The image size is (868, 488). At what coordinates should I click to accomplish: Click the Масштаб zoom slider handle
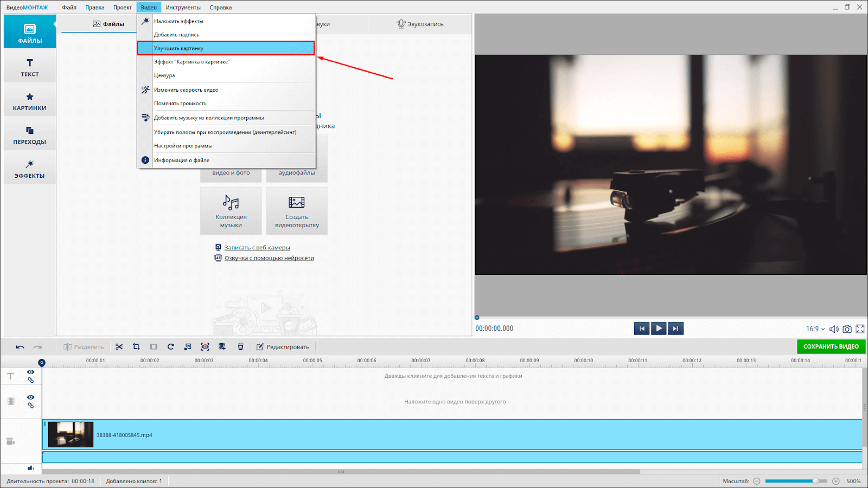815,481
